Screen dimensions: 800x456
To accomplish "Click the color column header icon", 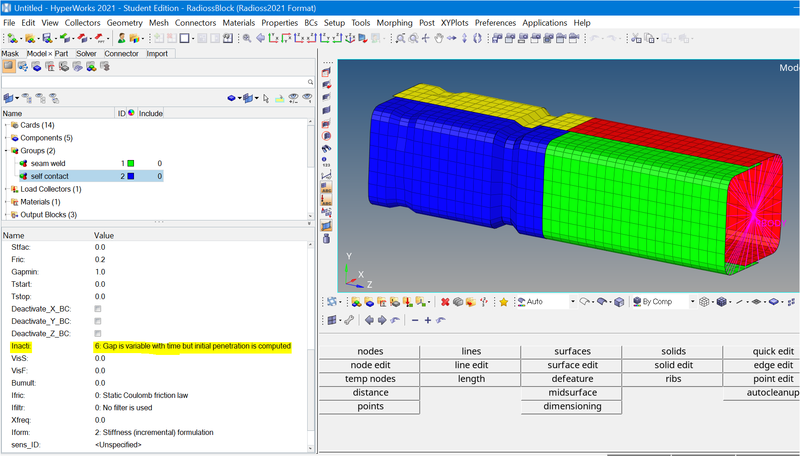I will point(131,113).
